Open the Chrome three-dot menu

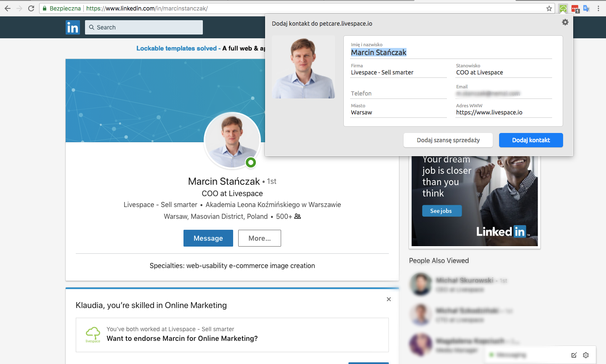coord(598,8)
